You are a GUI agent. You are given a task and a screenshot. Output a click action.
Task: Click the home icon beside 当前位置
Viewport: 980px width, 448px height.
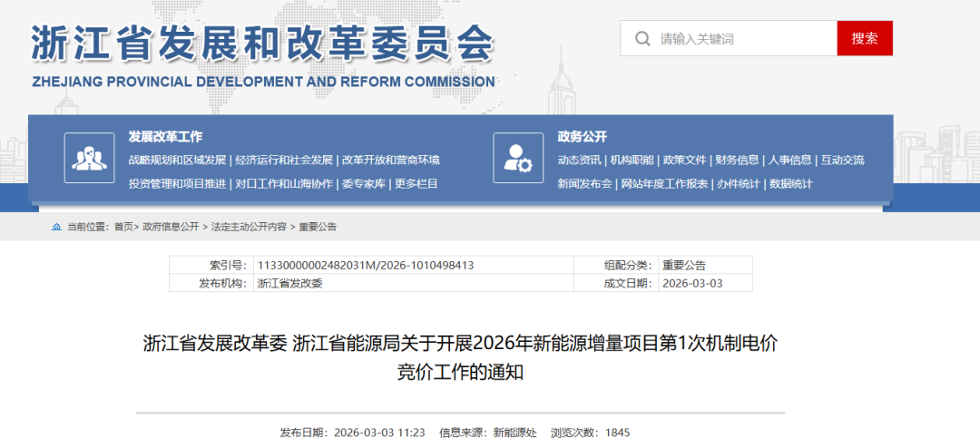(x=56, y=227)
